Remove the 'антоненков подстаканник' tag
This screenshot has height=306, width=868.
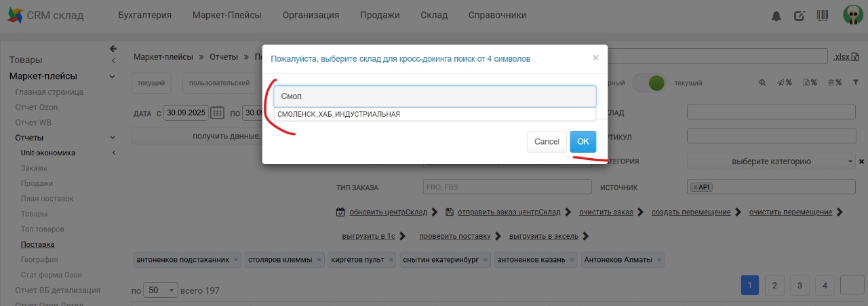(236, 260)
